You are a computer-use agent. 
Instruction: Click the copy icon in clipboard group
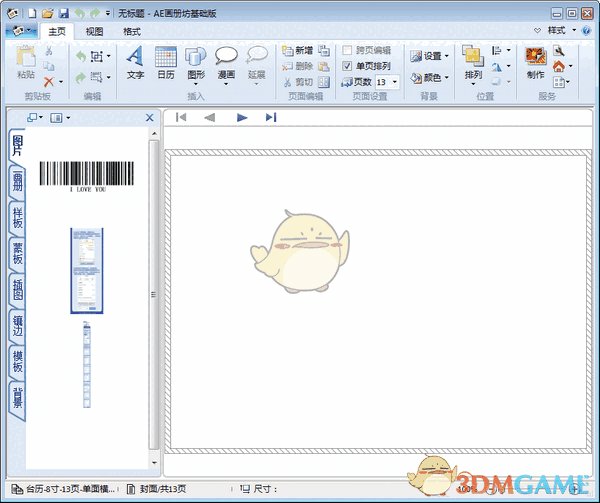[49, 66]
